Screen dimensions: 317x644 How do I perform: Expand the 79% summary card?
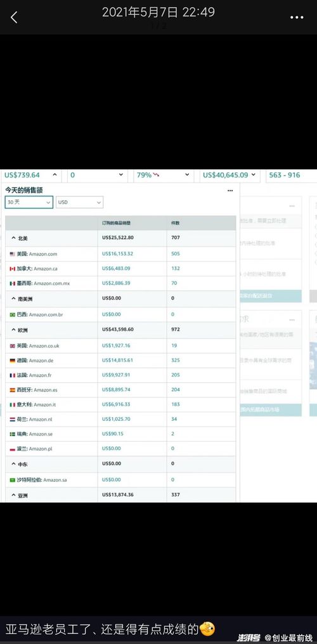187,175
